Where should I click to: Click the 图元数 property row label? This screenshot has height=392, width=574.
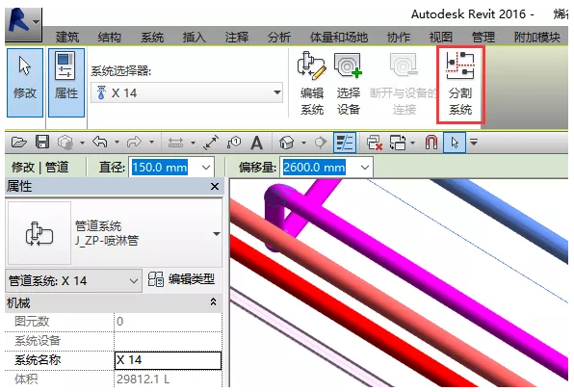point(32,322)
